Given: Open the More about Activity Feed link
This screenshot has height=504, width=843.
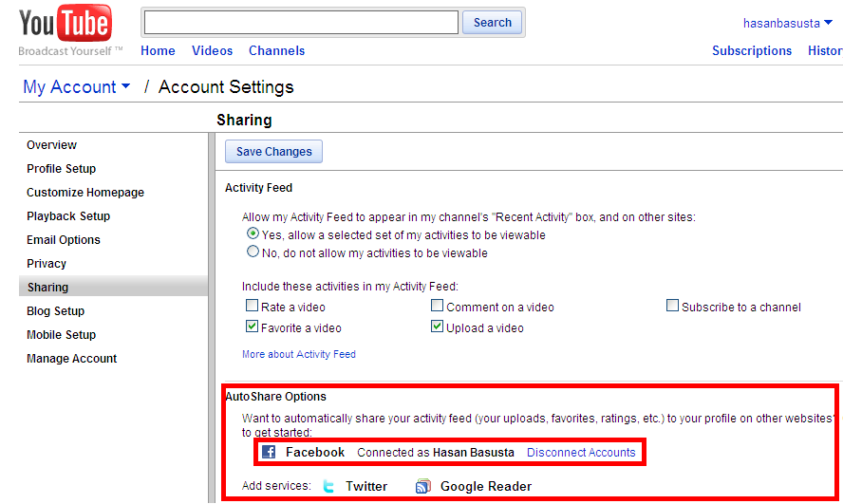Looking at the screenshot, I should (299, 354).
